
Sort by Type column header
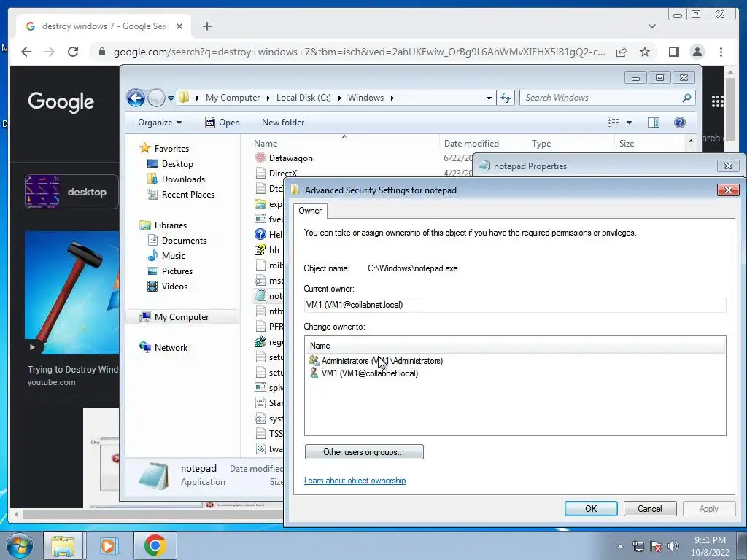pyautogui.click(x=541, y=144)
